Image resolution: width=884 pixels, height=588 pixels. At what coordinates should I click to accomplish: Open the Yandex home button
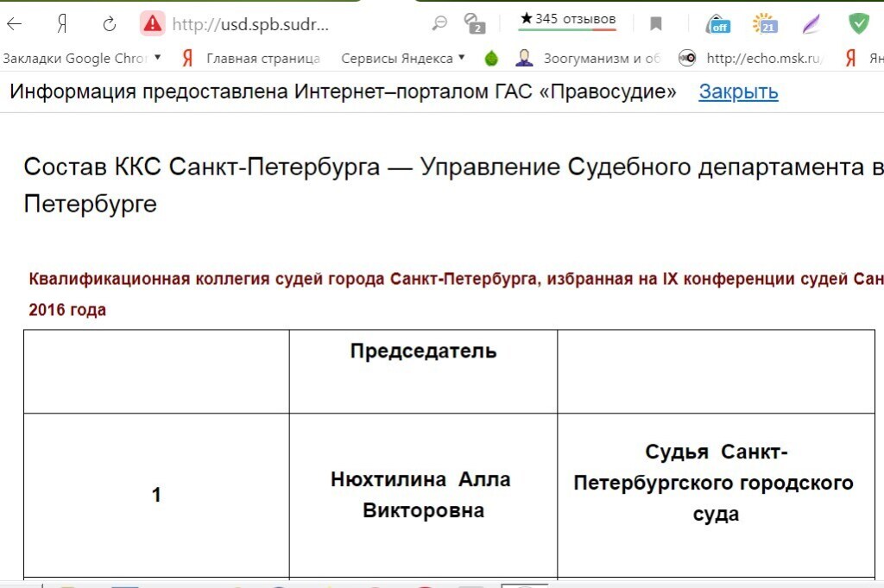tap(62, 24)
